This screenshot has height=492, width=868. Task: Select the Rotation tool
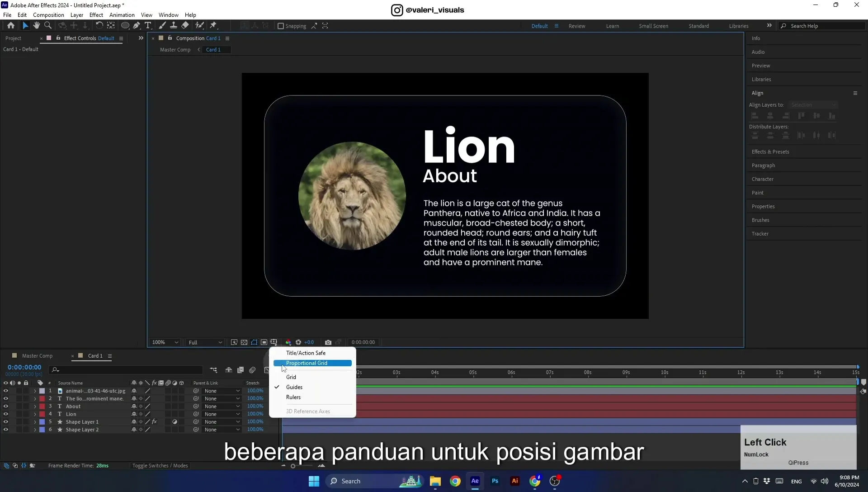(x=99, y=26)
